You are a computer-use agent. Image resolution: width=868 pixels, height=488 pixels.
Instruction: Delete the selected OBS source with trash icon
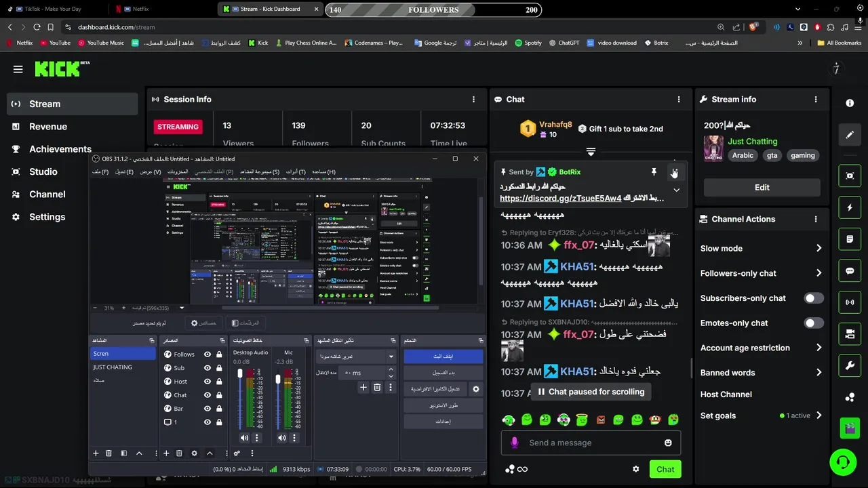pyautogui.click(x=179, y=453)
